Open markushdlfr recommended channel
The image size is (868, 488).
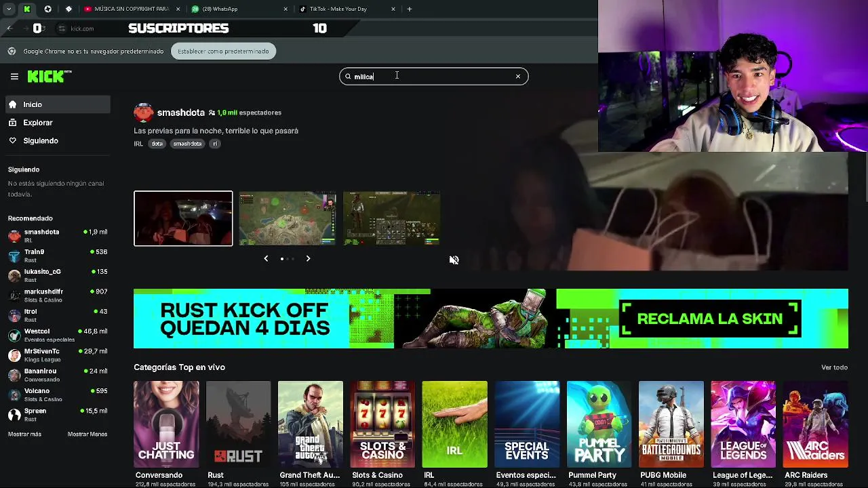pos(57,296)
